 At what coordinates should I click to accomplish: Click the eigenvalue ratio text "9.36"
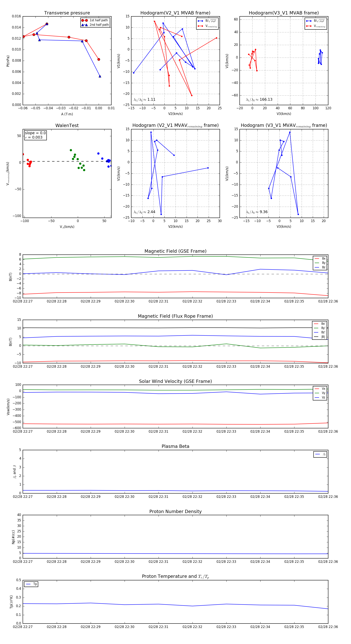click(264, 212)
